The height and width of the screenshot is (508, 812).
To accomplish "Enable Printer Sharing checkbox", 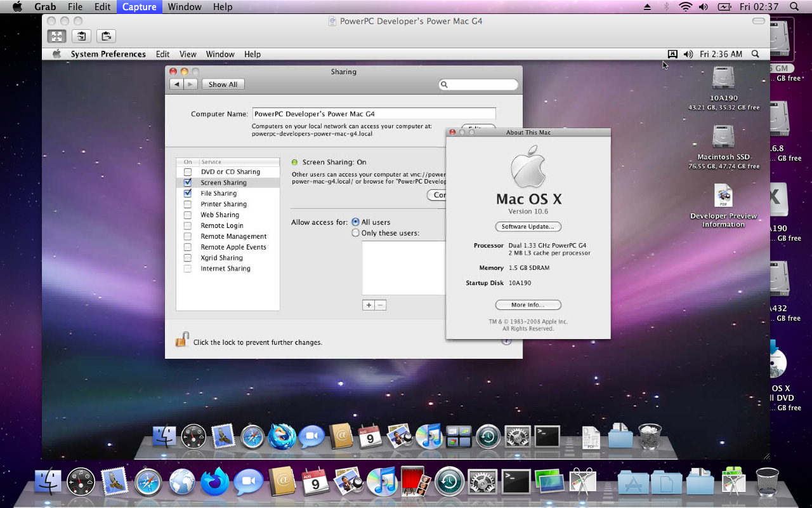I will [x=188, y=204].
